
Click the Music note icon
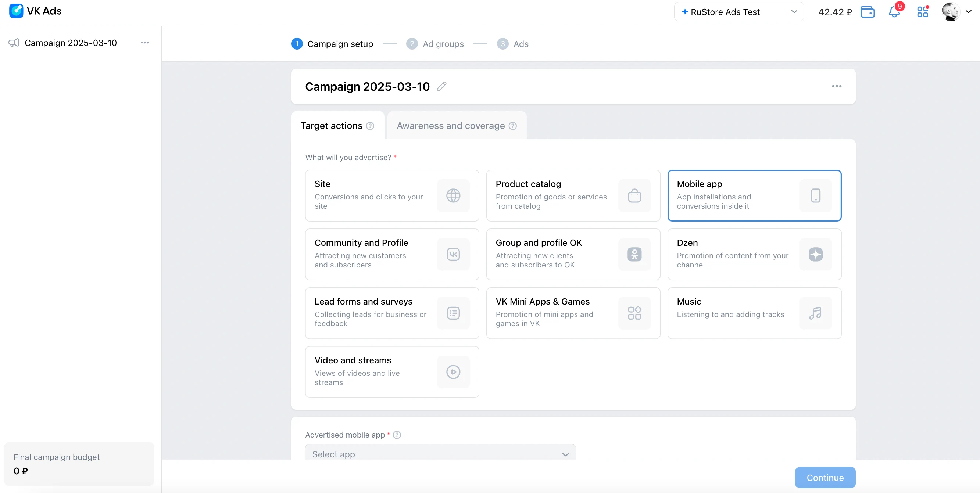click(x=816, y=313)
